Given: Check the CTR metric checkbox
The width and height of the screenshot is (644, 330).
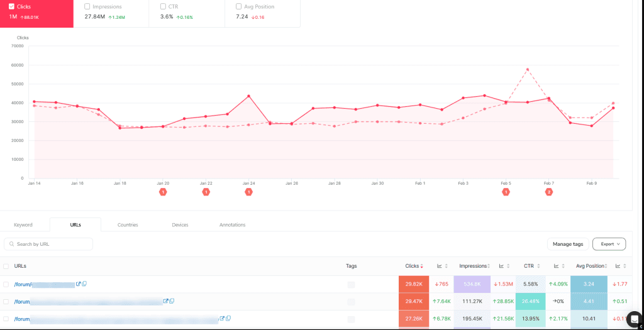Looking at the screenshot, I should (x=163, y=6).
